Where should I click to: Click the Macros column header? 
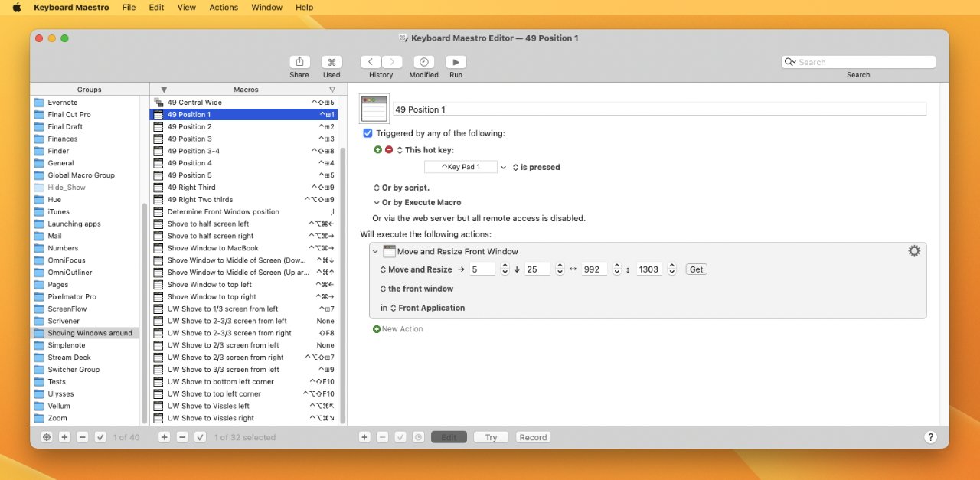[x=246, y=90]
